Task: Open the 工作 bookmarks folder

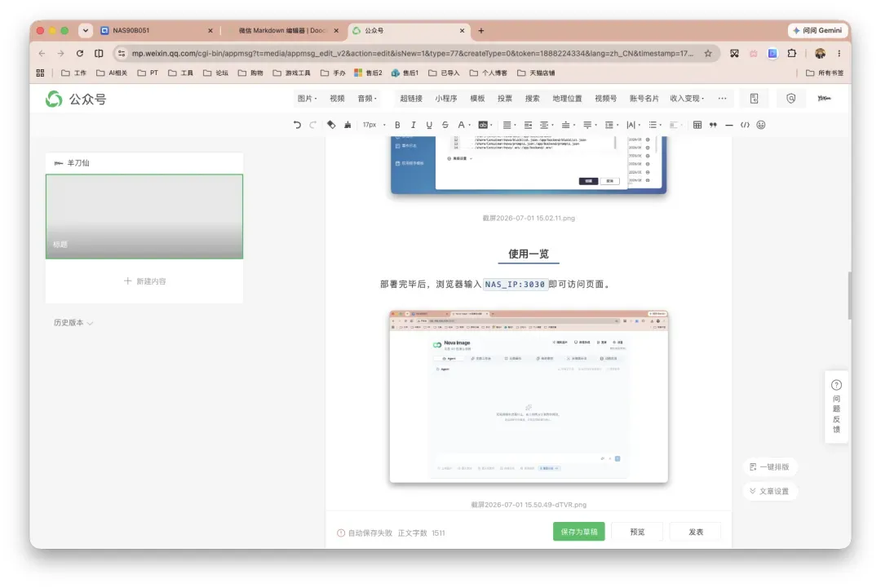Action: (73, 73)
